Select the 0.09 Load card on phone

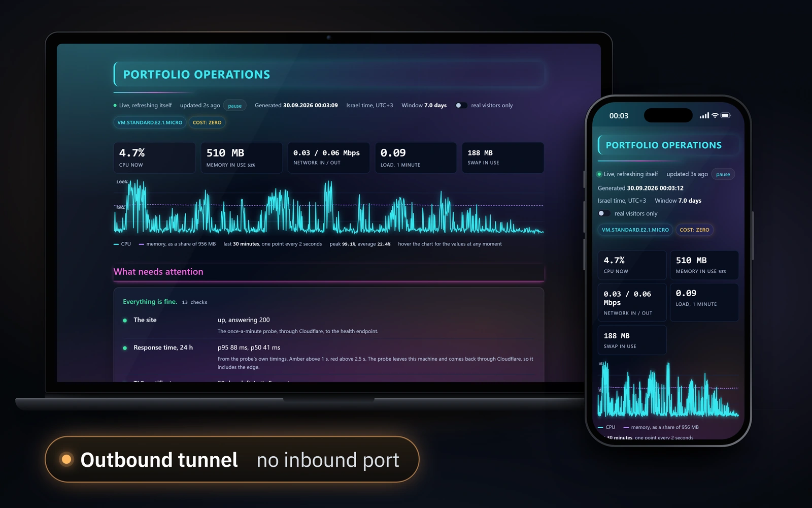click(x=704, y=302)
